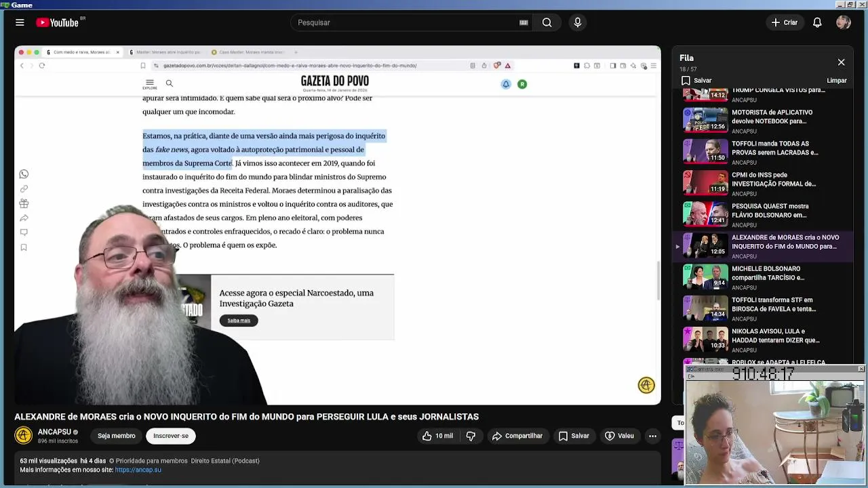
Task: Click the Game window title bar icon
Action: pos(4,5)
